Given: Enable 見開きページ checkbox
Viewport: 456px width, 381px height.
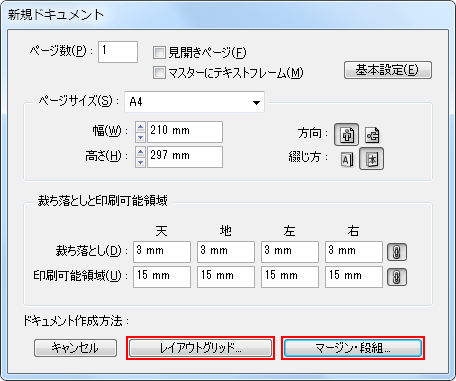Looking at the screenshot, I should click(159, 52).
